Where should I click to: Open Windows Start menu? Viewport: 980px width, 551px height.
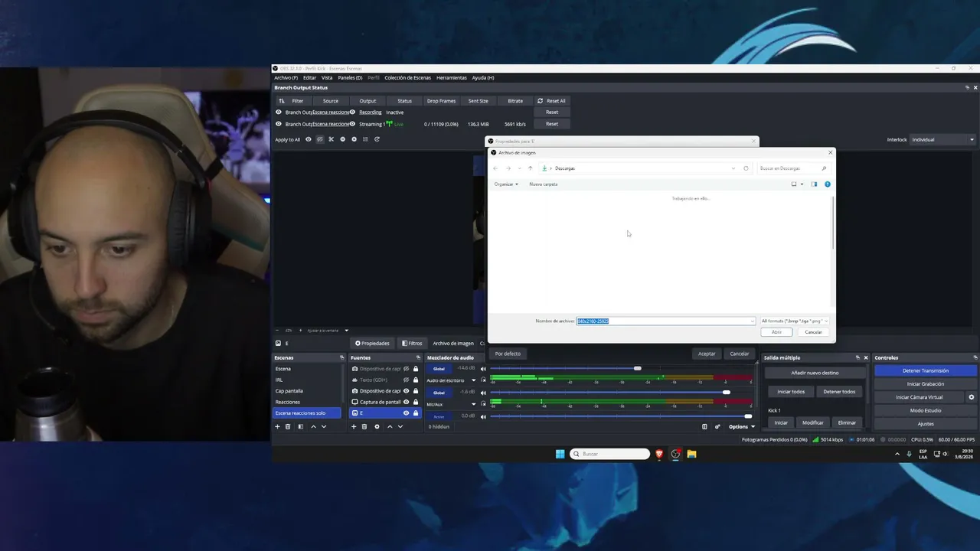point(560,454)
